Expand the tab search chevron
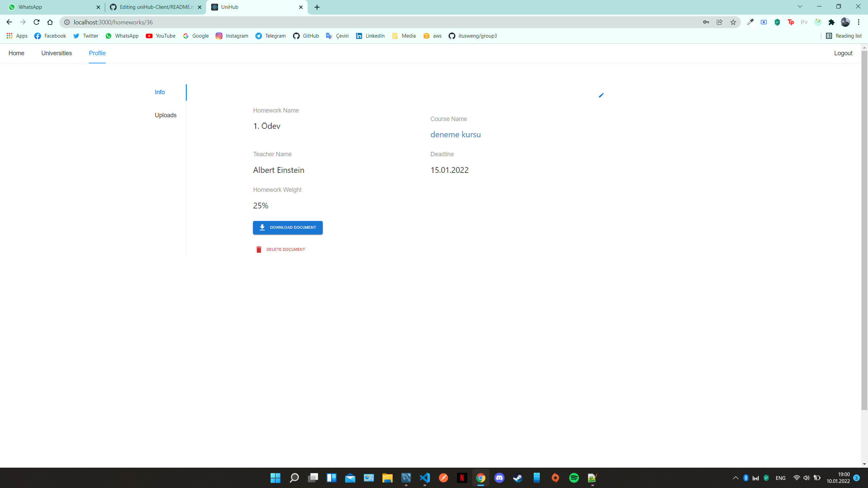This screenshot has height=488, width=868. point(799,7)
